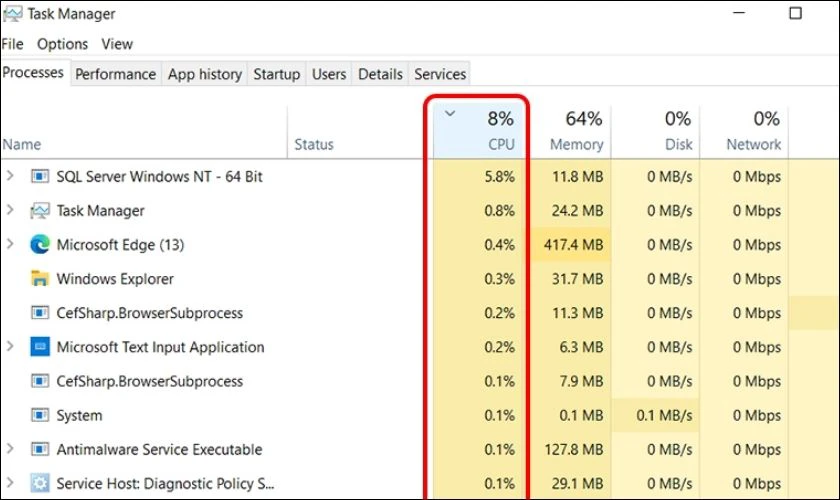The image size is (840, 500).
Task: Open the View menu
Action: pyautogui.click(x=117, y=44)
